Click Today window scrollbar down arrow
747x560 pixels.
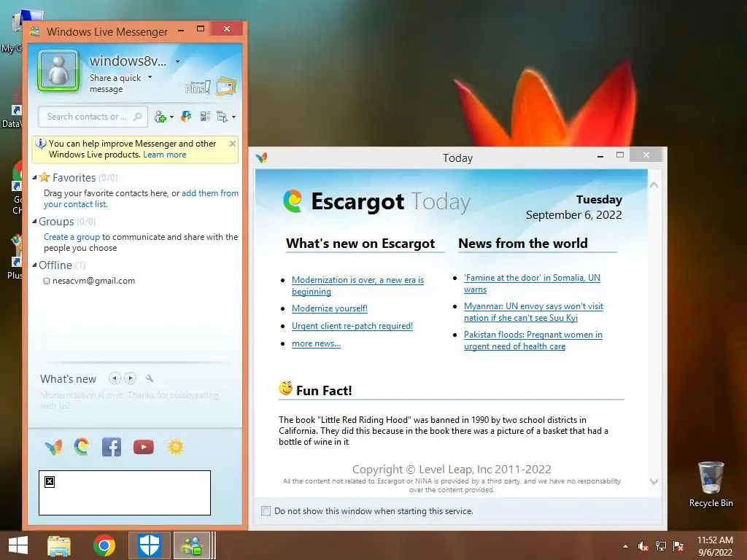point(654,481)
